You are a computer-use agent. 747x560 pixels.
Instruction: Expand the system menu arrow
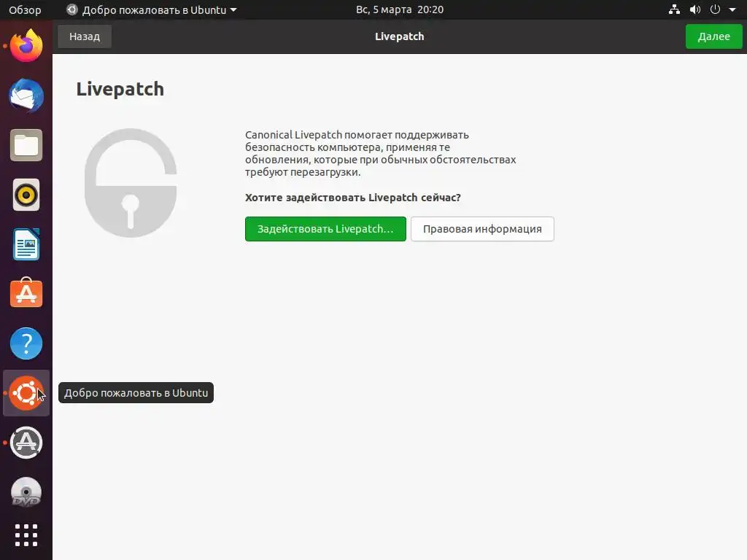click(732, 9)
